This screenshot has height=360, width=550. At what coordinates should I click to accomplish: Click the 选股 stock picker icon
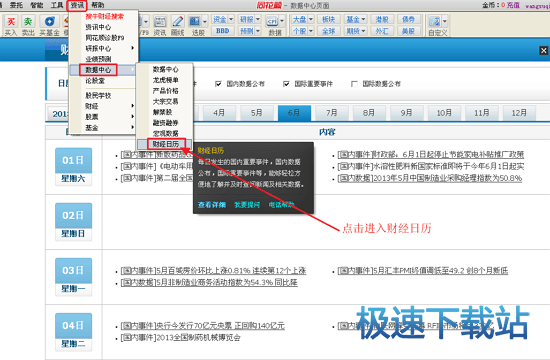[195, 22]
